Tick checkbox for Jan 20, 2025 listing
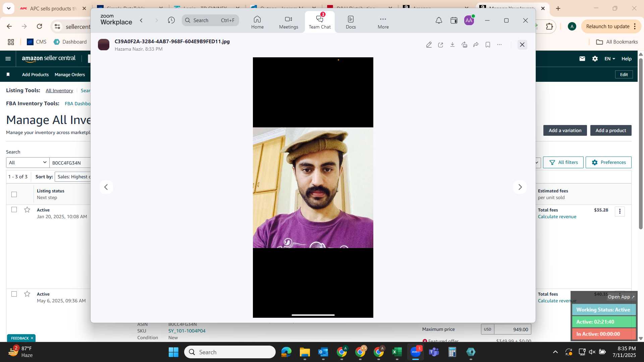The height and width of the screenshot is (362, 644). click(14, 209)
